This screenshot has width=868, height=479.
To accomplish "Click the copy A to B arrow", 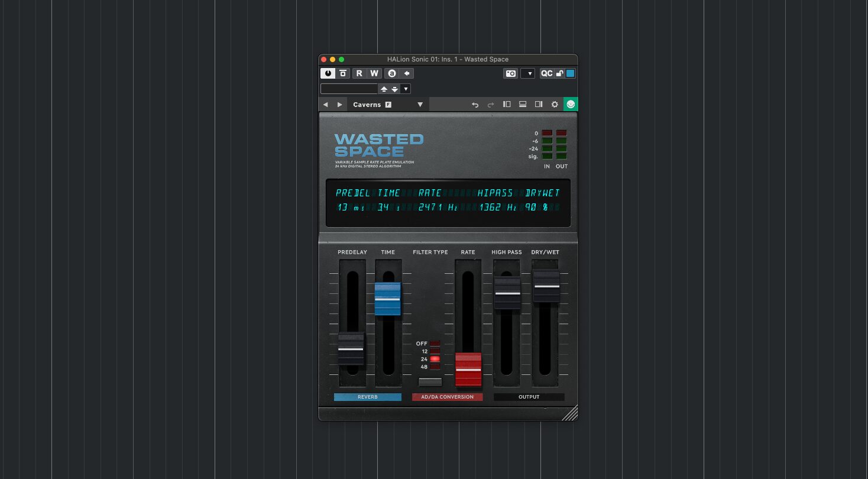I will [x=407, y=73].
